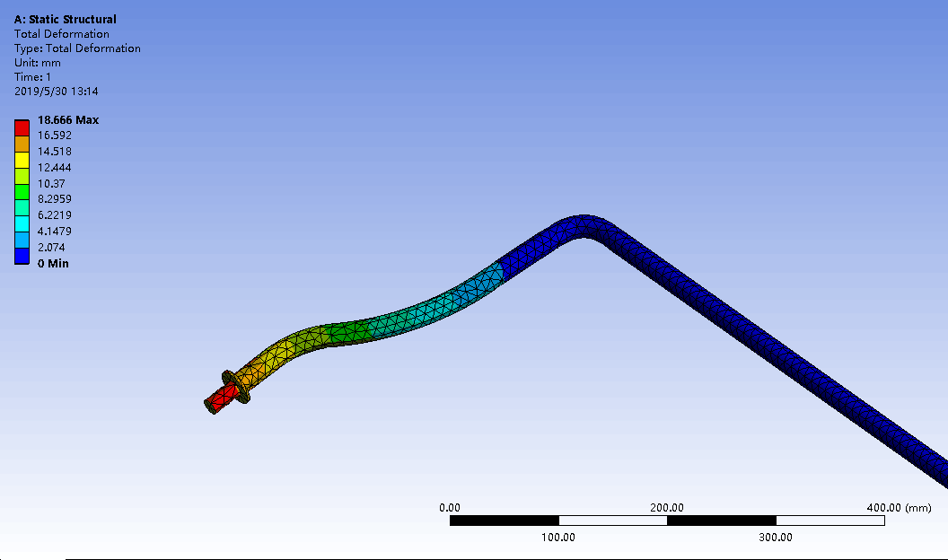Select the '2.074' legend value
This screenshot has width=948, height=560.
[51, 247]
